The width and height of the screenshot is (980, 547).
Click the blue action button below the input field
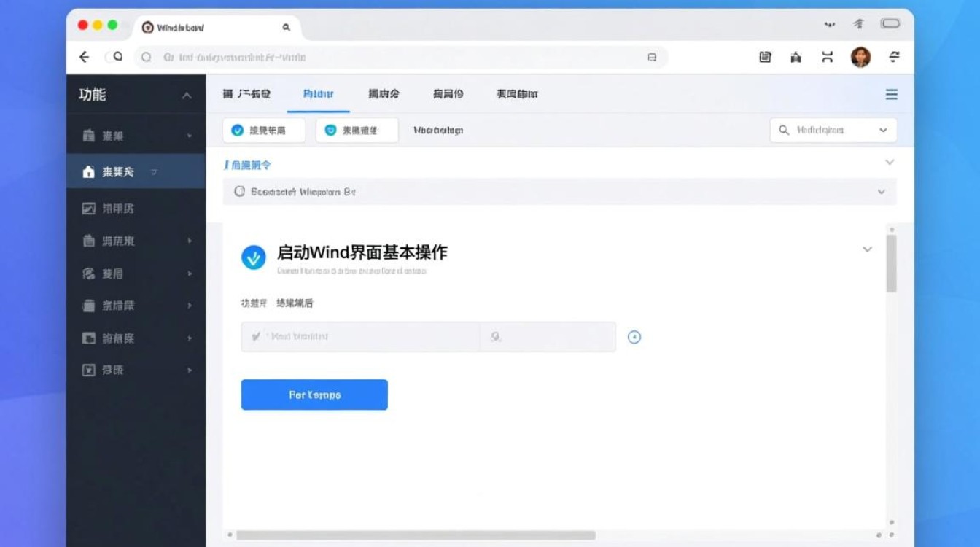pos(314,395)
